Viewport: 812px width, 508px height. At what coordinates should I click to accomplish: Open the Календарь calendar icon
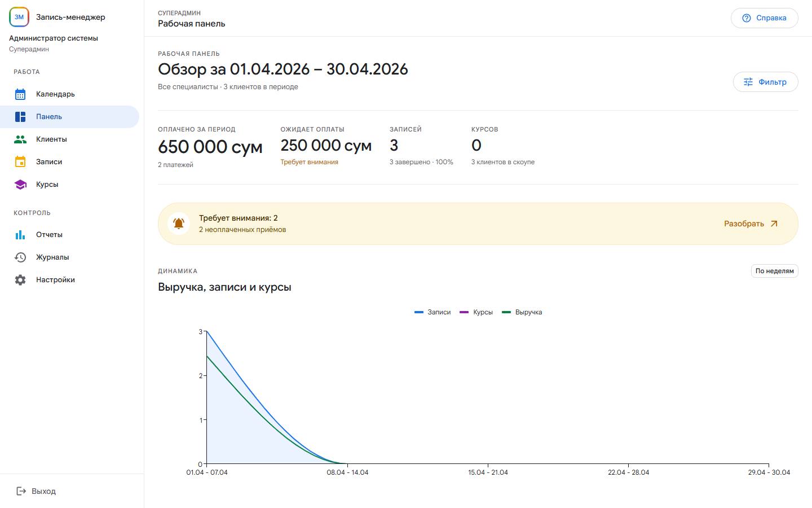click(20, 94)
